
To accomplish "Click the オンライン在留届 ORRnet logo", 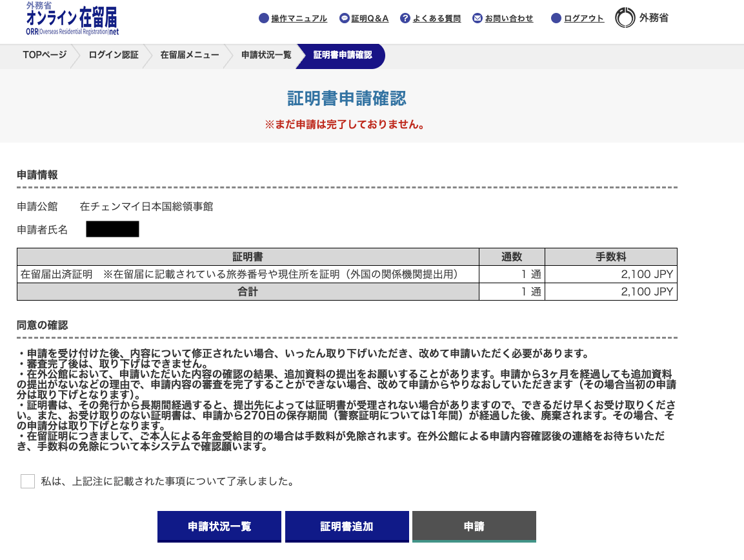I will tap(72, 19).
